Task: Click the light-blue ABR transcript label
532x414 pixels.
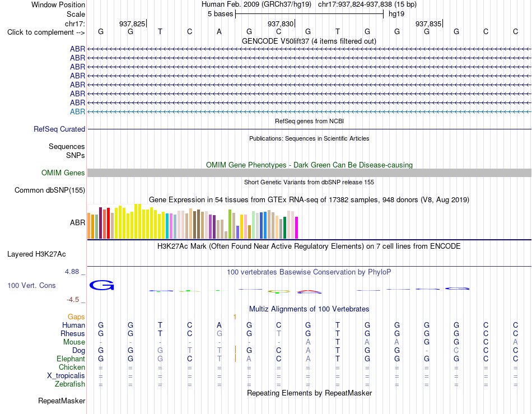Action: click(77, 111)
